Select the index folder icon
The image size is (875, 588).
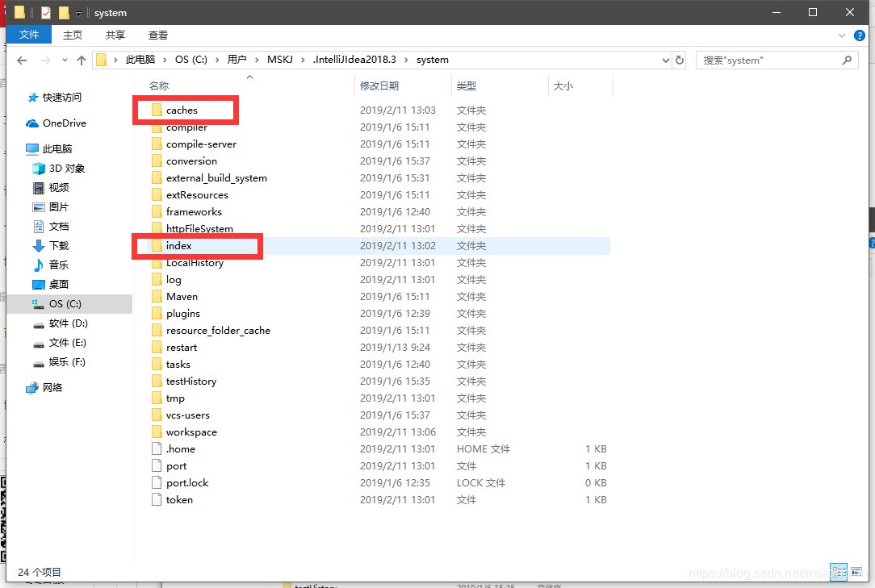pyautogui.click(x=157, y=245)
